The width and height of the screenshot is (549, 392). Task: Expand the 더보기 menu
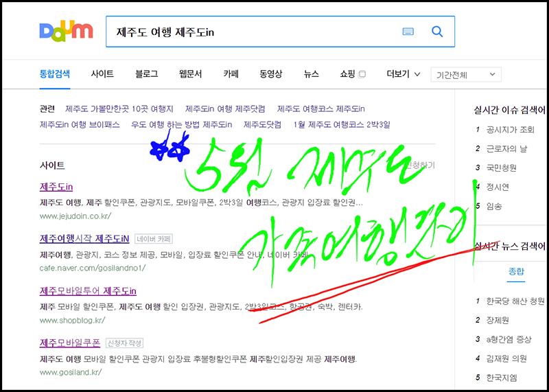pyautogui.click(x=404, y=74)
